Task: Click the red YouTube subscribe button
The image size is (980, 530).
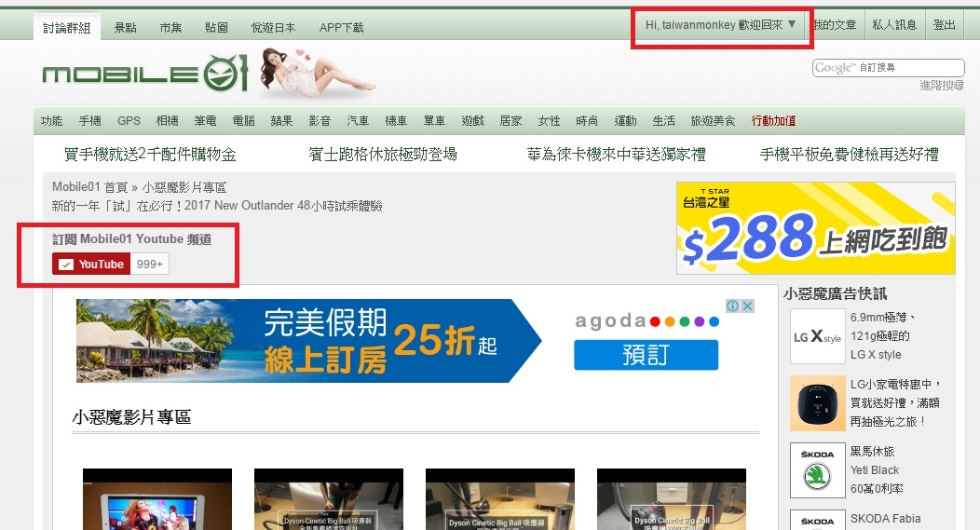Action: [91, 265]
